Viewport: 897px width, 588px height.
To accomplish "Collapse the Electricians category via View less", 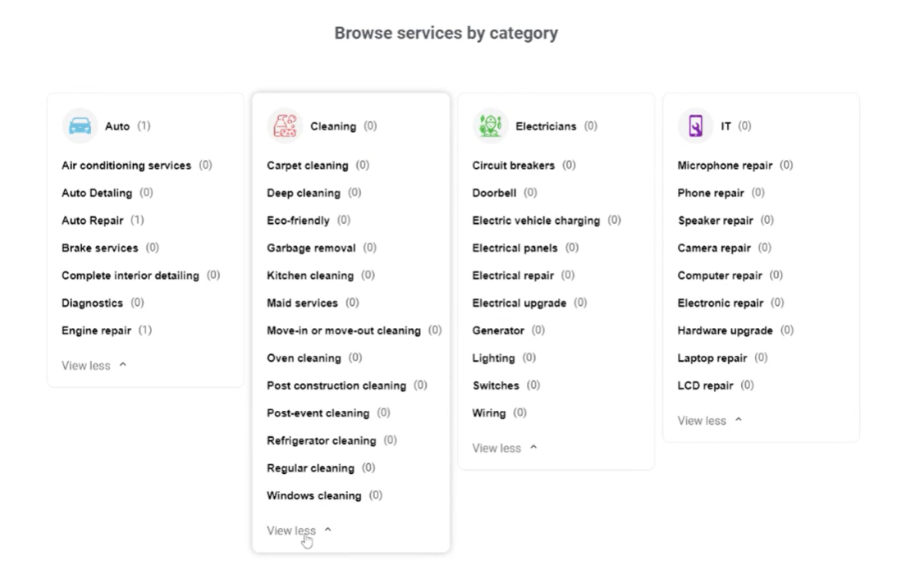I will 497,448.
